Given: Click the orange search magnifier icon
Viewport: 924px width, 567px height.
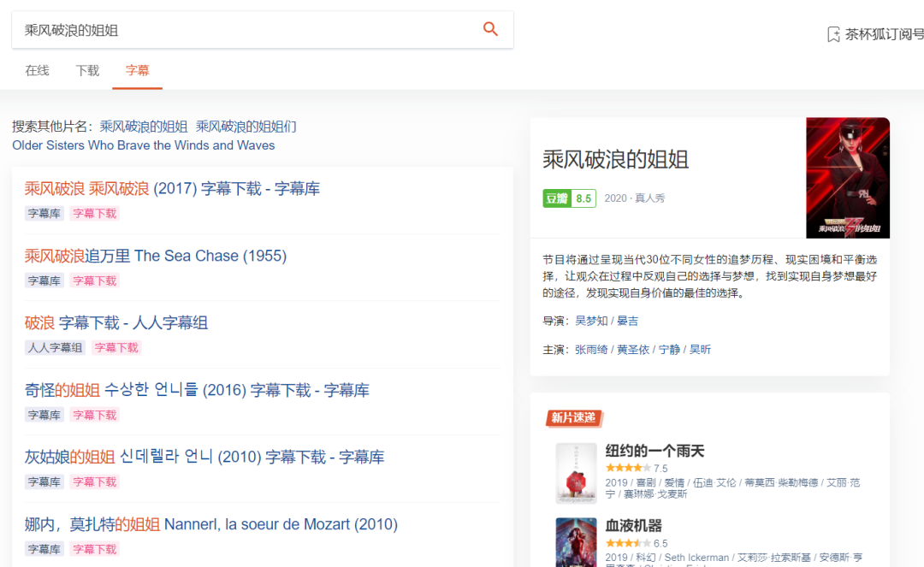Looking at the screenshot, I should (490, 29).
